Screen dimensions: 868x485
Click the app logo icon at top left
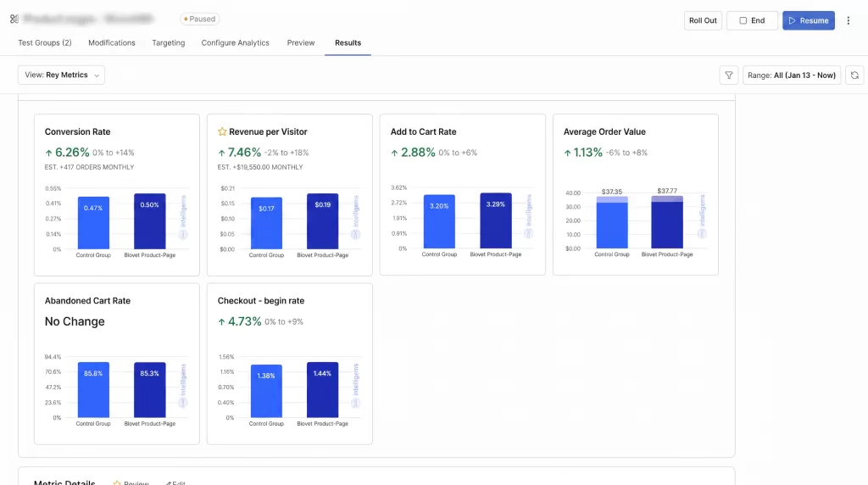[x=14, y=19]
